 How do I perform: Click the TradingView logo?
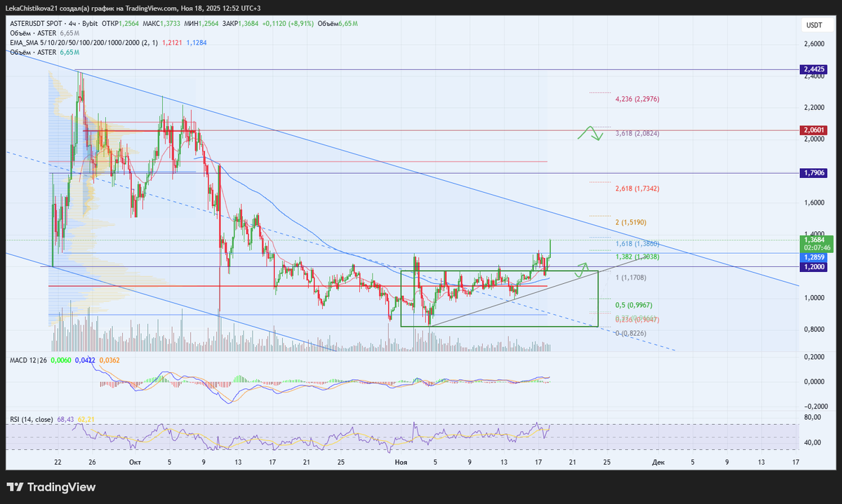(x=51, y=487)
